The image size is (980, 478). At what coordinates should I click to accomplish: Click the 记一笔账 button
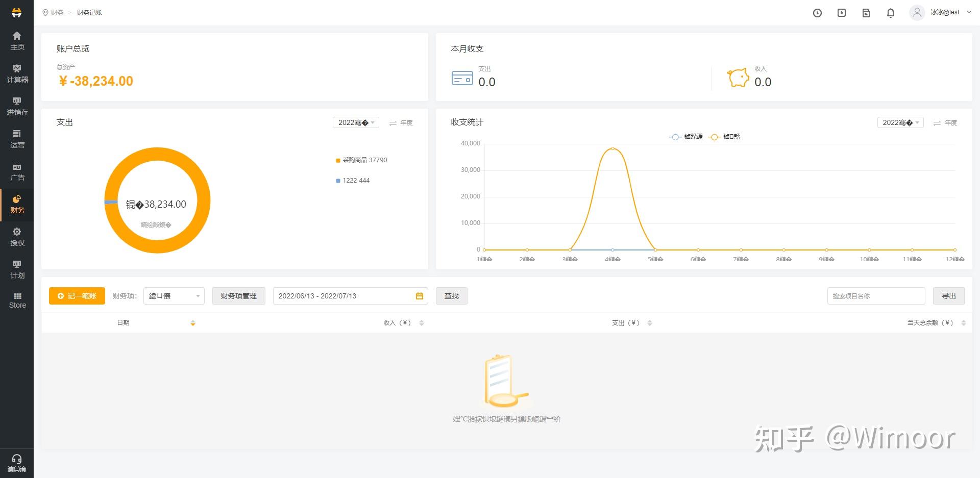point(77,296)
